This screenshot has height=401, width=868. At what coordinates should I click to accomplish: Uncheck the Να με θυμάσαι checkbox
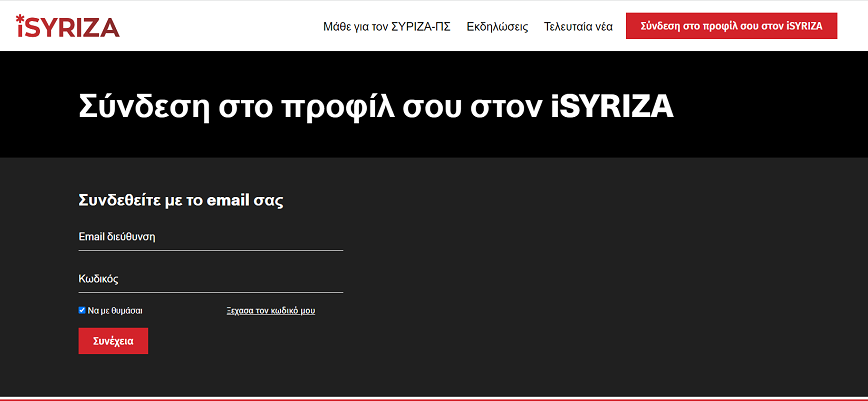point(82,310)
